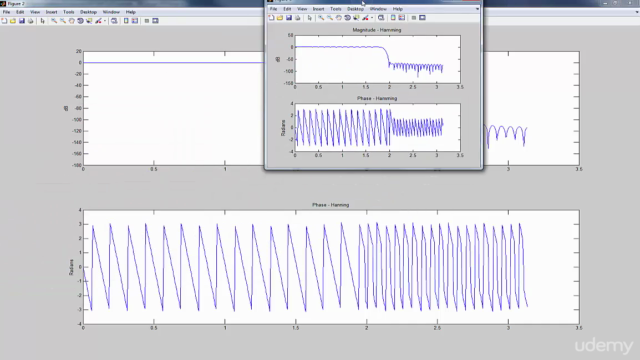Hide Plot Tools icon in Figure 2 toolbar
This screenshot has width=640, height=360.
[x=147, y=21]
